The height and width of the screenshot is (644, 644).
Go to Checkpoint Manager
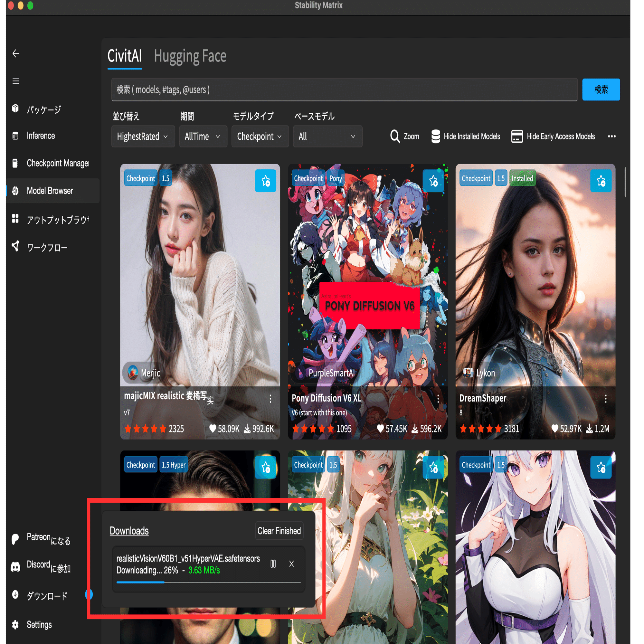coord(53,163)
